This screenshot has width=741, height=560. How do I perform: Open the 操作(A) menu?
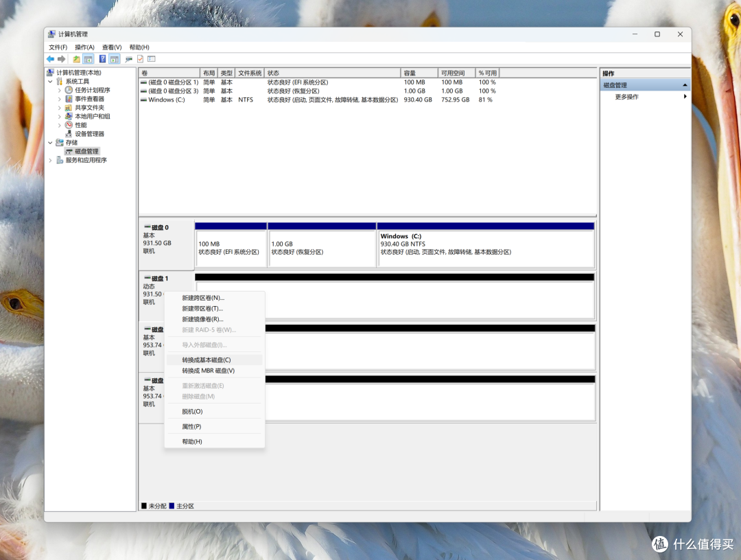coord(84,47)
